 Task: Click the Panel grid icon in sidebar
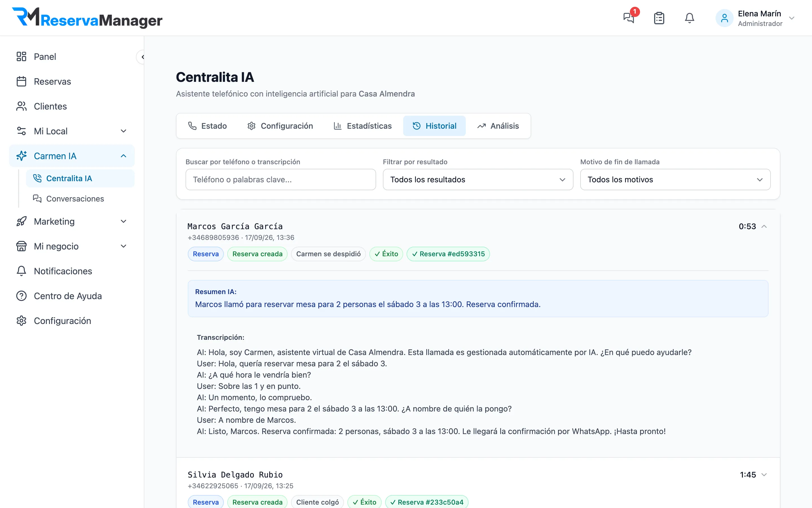(x=21, y=56)
